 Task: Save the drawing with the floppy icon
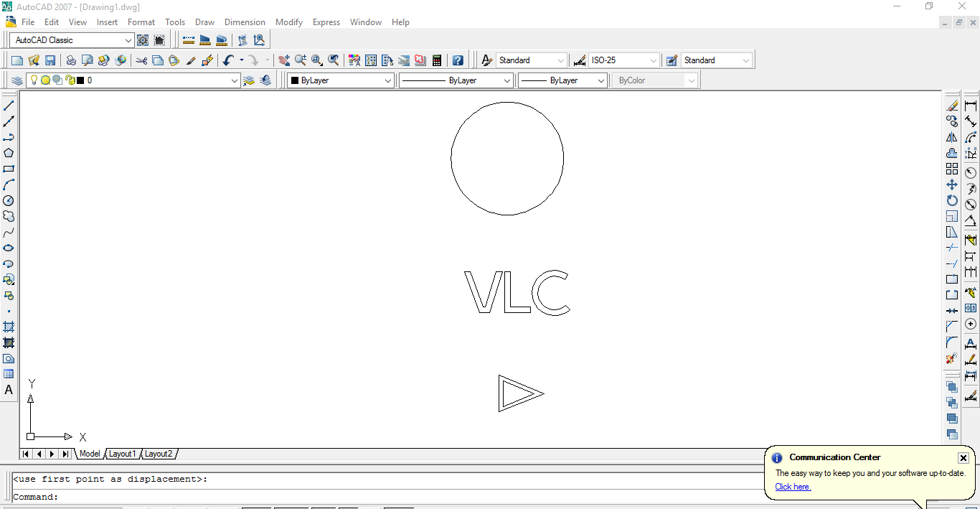point(50,60)
